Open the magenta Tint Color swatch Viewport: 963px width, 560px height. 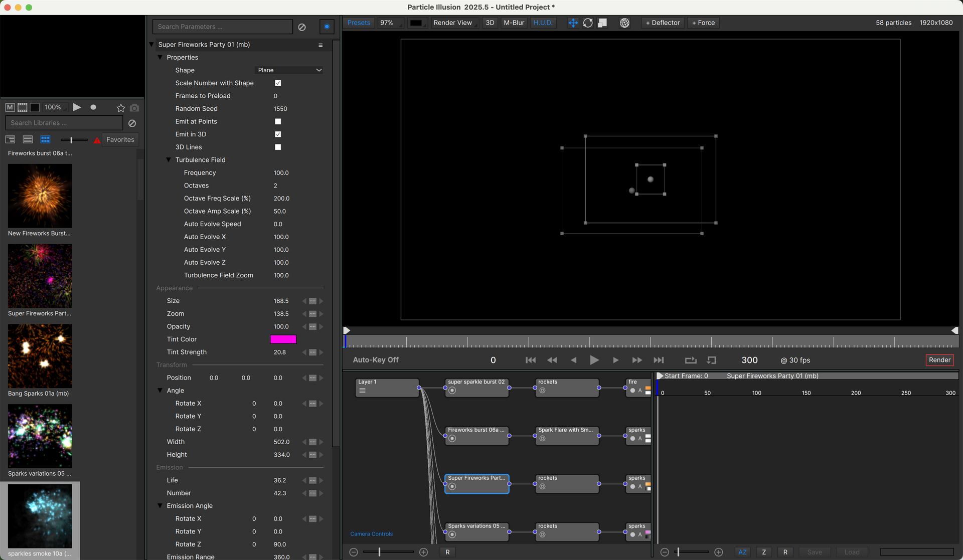(283, 339)
